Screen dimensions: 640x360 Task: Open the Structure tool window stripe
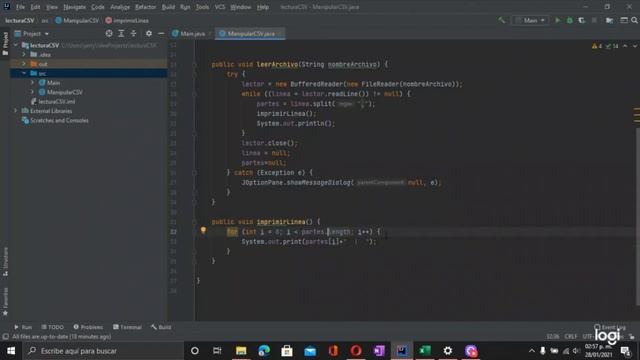[5, 261]
